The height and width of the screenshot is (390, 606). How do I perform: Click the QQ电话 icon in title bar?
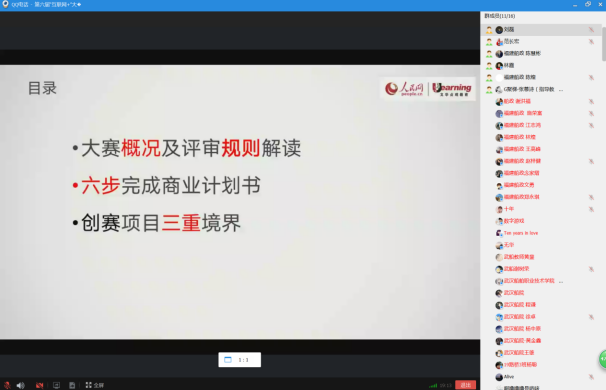(5, 4)
